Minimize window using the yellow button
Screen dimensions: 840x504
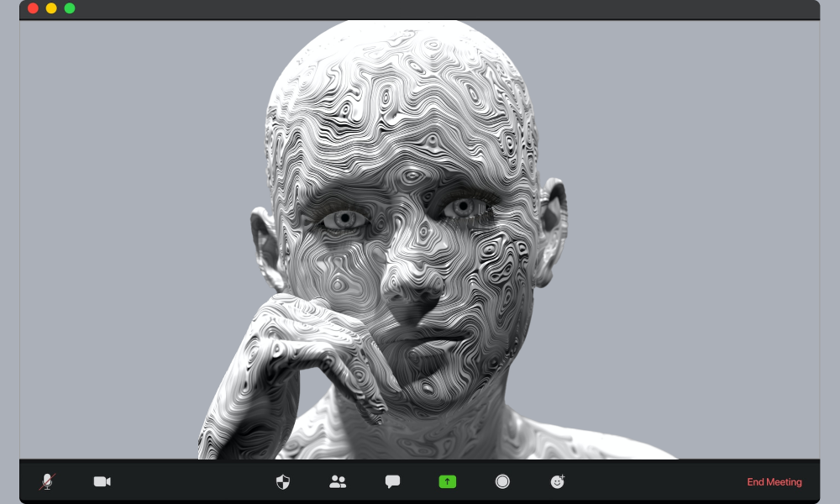(51, 8)
